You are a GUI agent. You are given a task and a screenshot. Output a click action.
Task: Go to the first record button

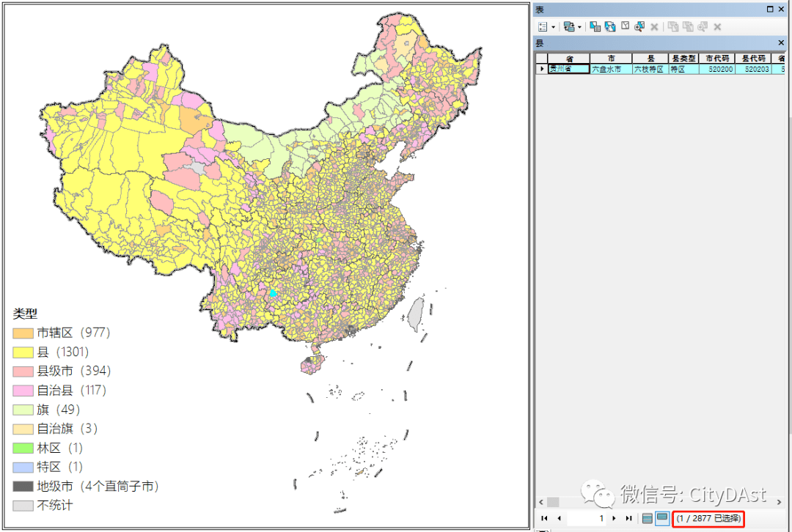(x=544, y=518)
